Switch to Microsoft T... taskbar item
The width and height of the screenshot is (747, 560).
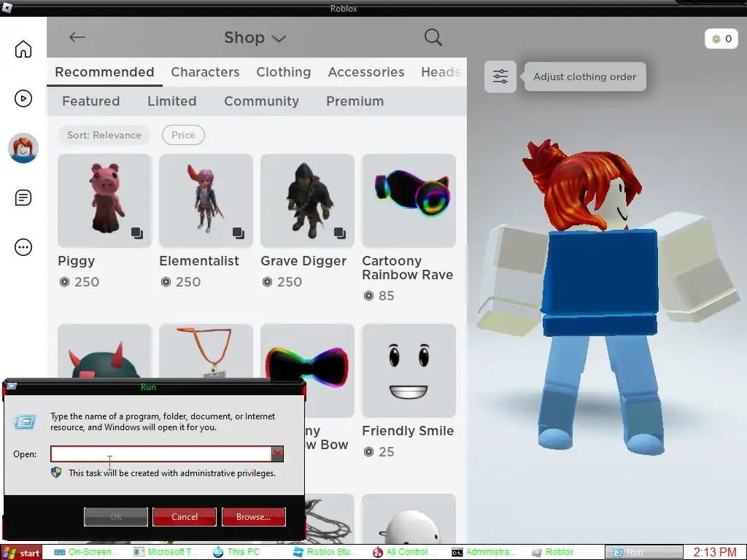coord(166,552)
